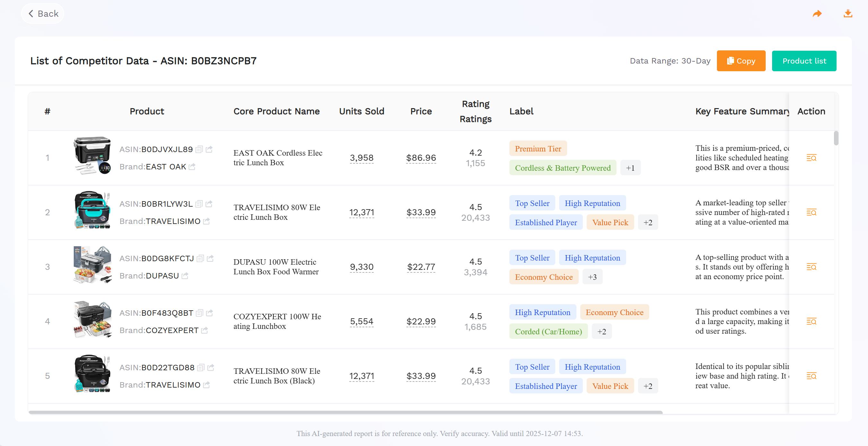Click the TRAVELISIMO product thumbnail
Image resolution: width=868 pixels, height=446 pixels.
(x=92, y=210)
